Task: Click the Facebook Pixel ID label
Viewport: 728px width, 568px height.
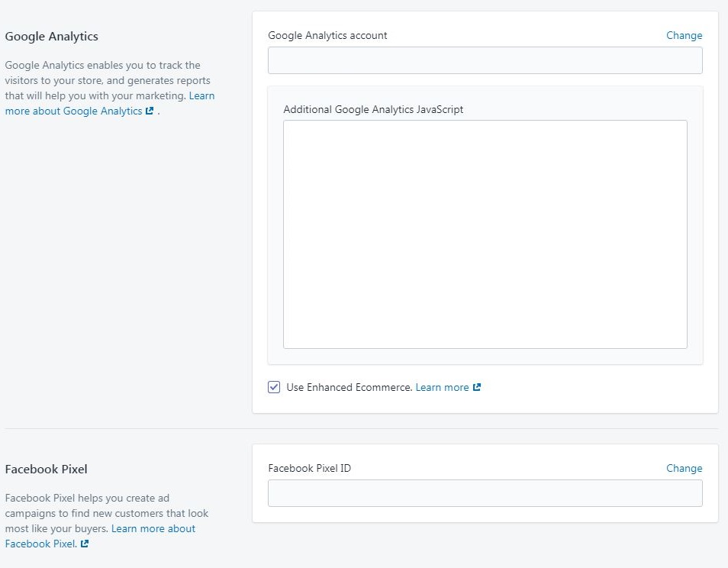Action: [309, 468]
